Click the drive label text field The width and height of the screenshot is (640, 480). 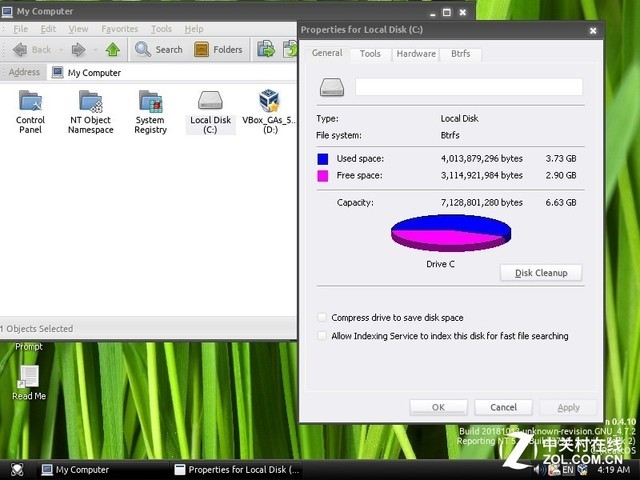pyautogui.click(x=469, y=87)
